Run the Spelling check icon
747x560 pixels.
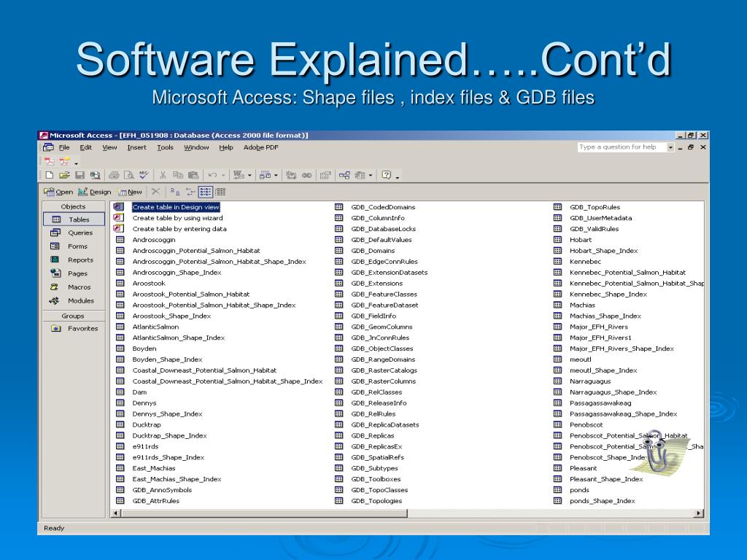click(x=144, y=175)
